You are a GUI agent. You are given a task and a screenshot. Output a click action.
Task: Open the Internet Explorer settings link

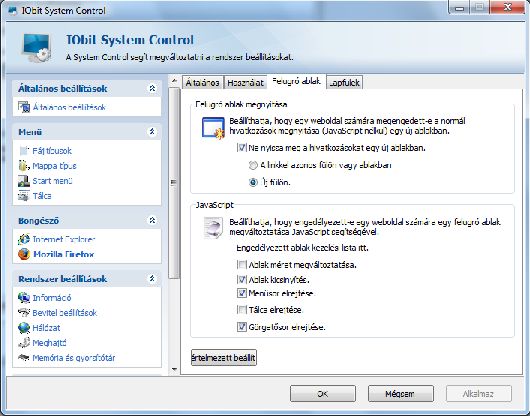tap(64, 239)
